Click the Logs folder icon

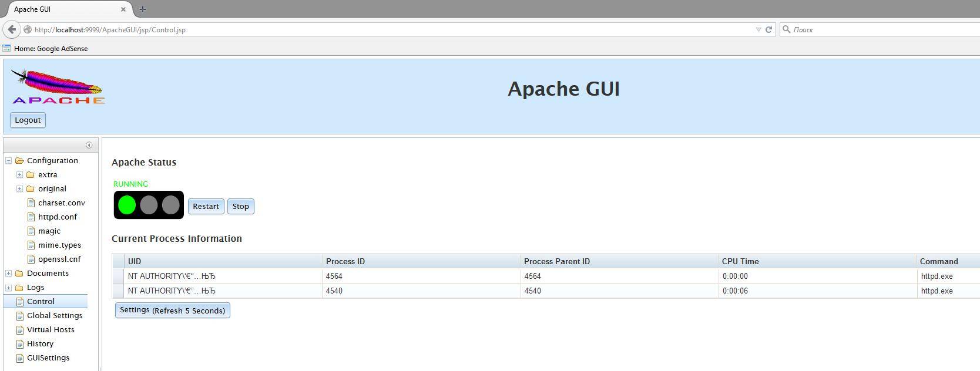(19, 287)
